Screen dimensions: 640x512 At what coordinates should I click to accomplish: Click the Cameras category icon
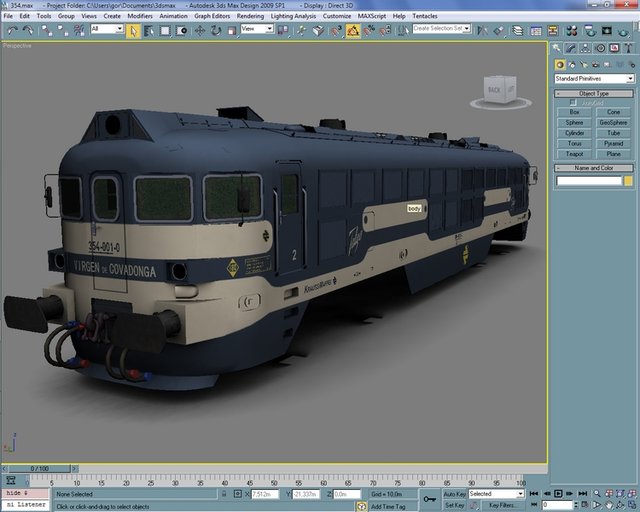596,64
